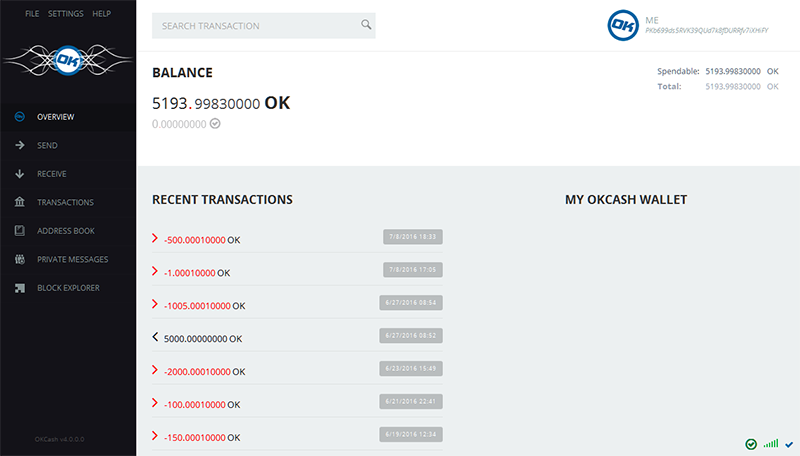The image size is (800, 456).
Task: Click the 6/27/2016 08:52 date badge
Action: pyautogui.click(x=411, y=336)
